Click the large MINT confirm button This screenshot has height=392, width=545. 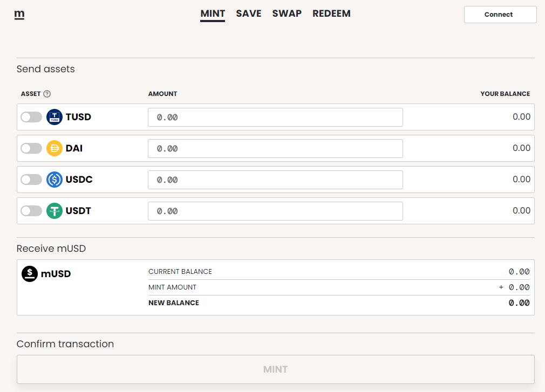pyautogui.click(x=276, y=369)
